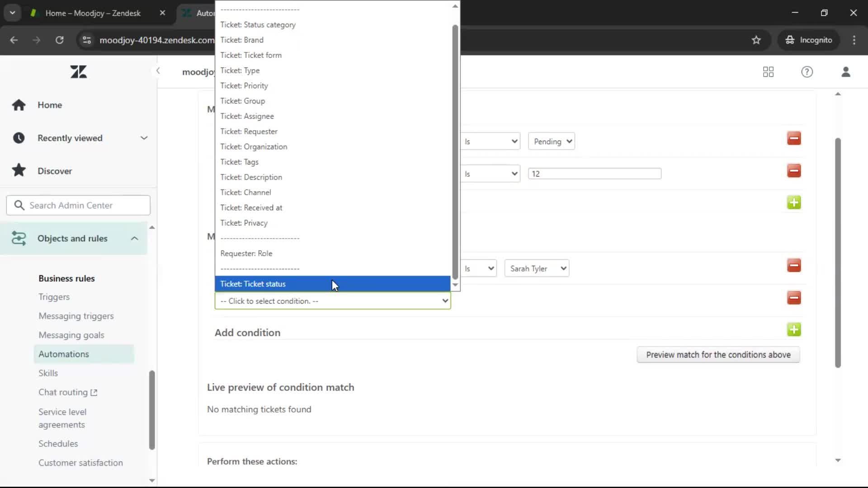Open Recently viewed clock icon
868x488 pixels.
coord(19,138)
